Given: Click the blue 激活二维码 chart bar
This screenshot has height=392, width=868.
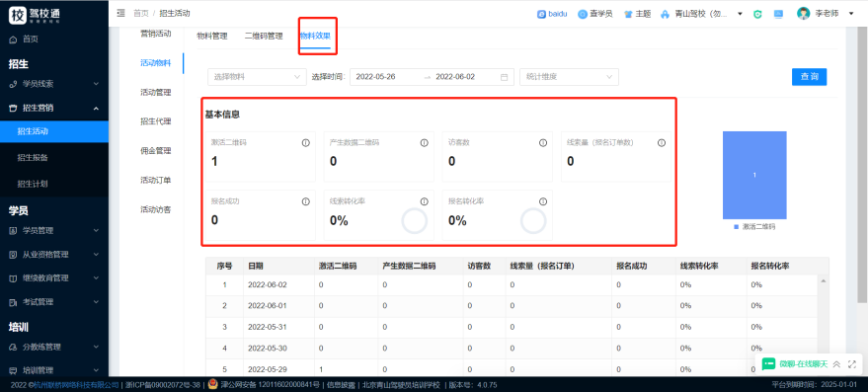Looking at the screenshot, I should coord(754,175).
